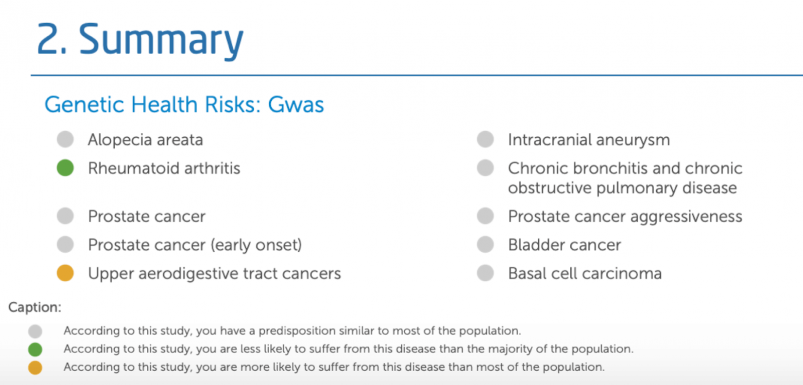The height and width of the screenshot is (385, 803).
Task: Click the 2. Summary title
Action: pyautogui.click(x=140, y=40)
